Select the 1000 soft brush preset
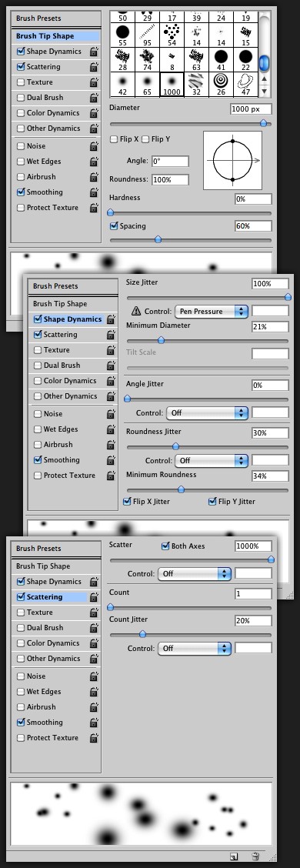Image resolution: width=300 pixels, height=868 pixels. pos(172,84)
